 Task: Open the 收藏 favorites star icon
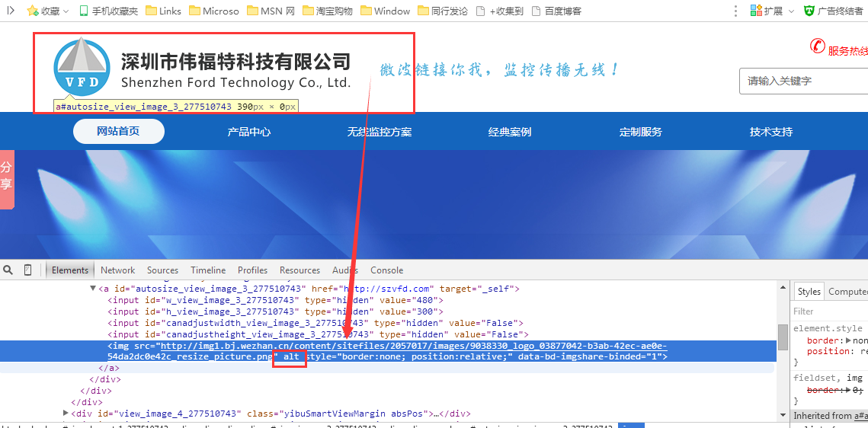(x=33, y=11)
